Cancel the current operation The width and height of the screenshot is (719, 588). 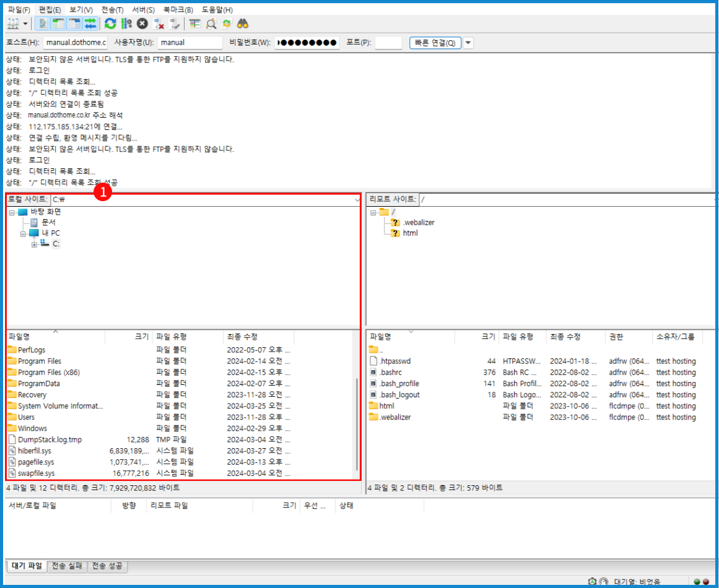(142, 24)
